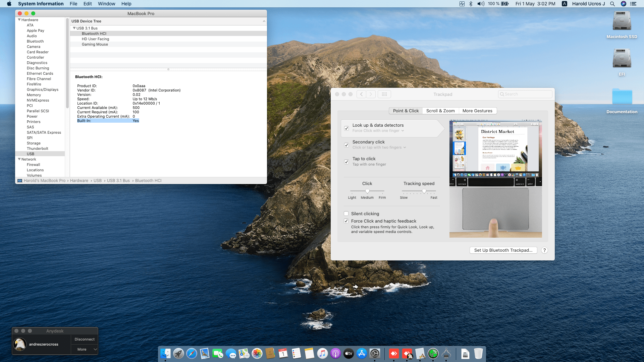This screenshot has width=644, height=362.
Task: Open the File menu
Action: (73, 4)
